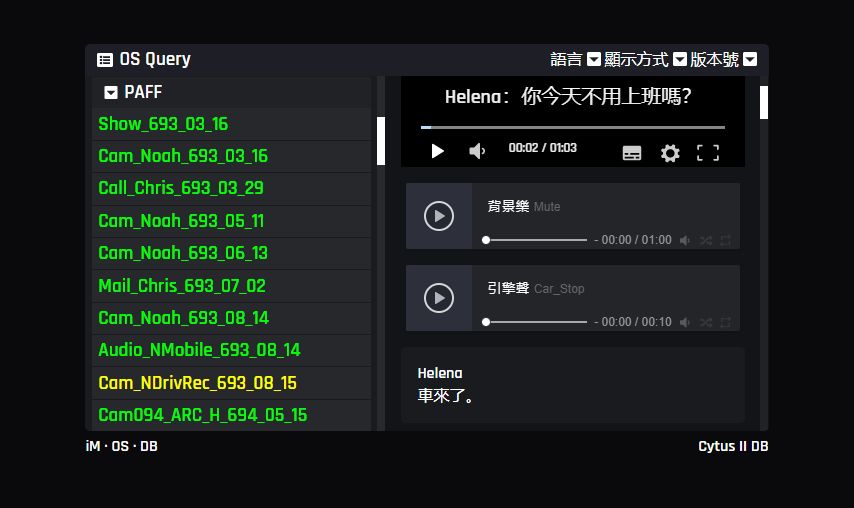Select the Call_Chris_693_03_29 entry
The width and height of the screenshot is (854, 508).
[167, 188]
